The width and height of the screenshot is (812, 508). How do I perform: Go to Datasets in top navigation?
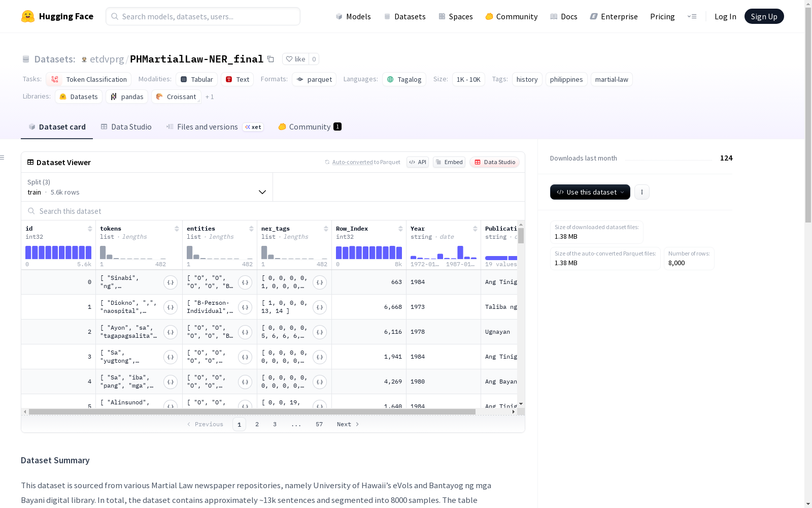tap(404, 16)
